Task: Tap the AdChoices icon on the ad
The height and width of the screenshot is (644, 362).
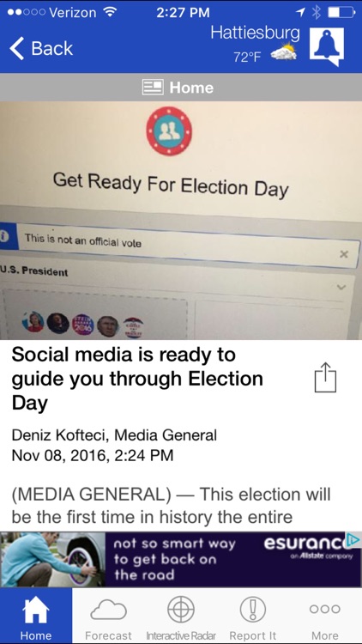Action: point(353,539)
